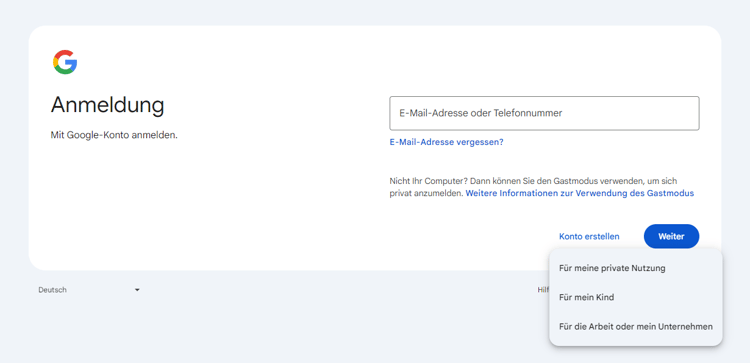Click the Google logo icon
The height and width of the screenshot is (363, 750).
(x=65, y=62)
